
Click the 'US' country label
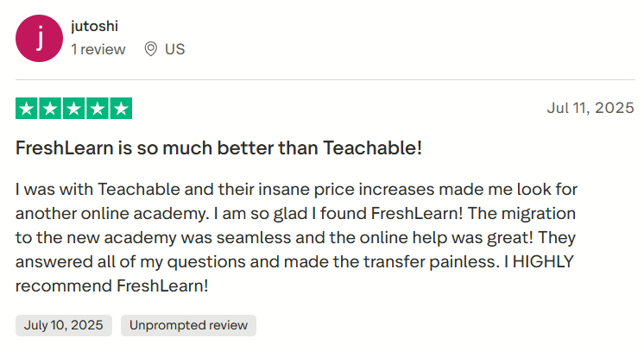174,49
